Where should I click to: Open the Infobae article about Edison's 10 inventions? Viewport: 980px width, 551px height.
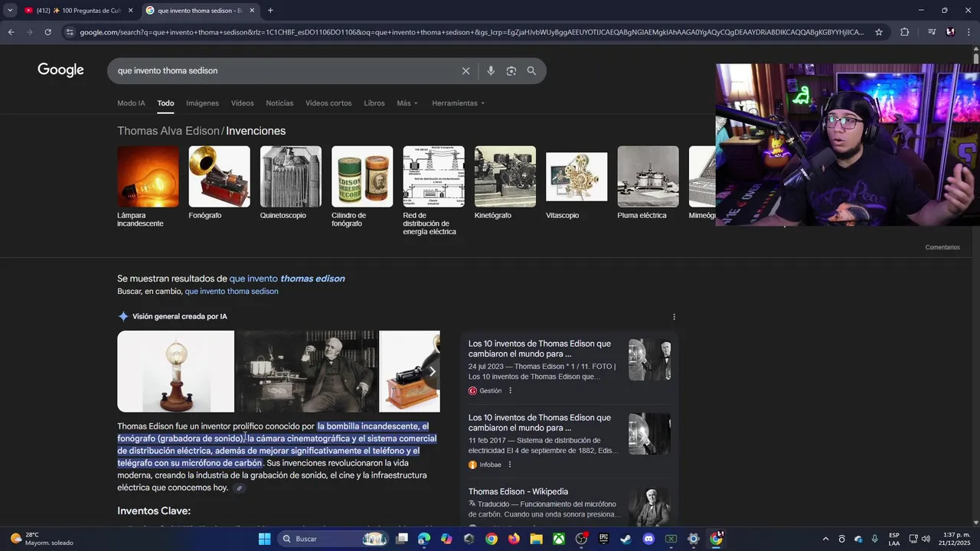click(540, 422)
